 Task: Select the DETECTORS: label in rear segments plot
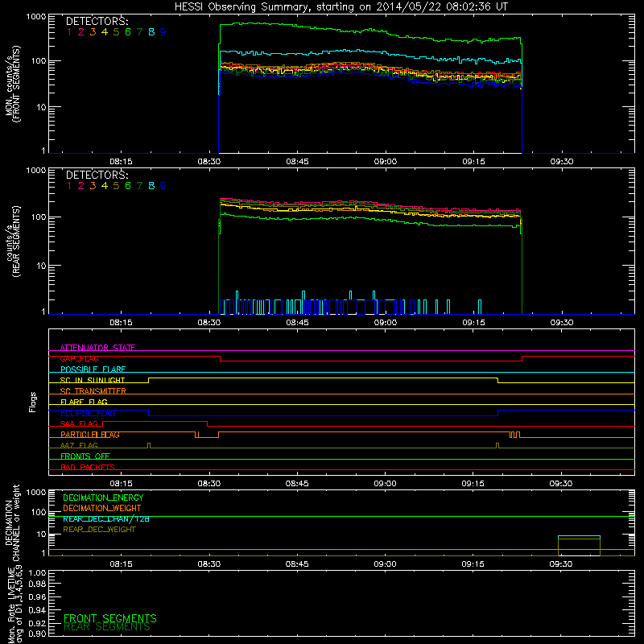tap(97, 175)
